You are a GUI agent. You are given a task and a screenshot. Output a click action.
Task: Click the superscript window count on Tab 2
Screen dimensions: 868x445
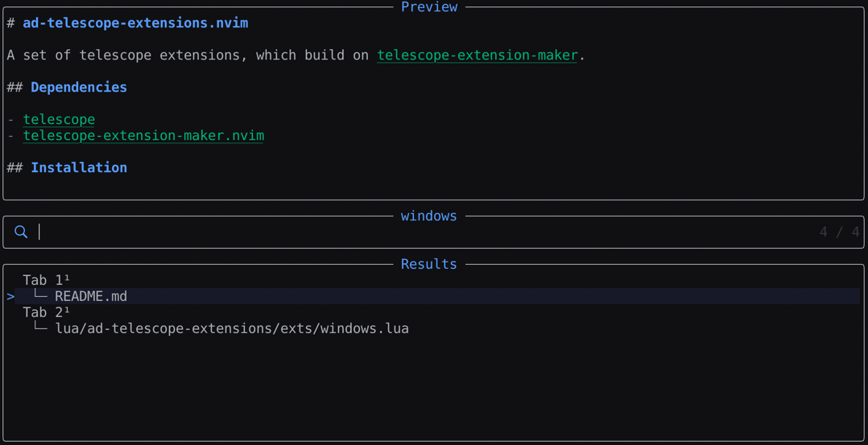[68, 310]
